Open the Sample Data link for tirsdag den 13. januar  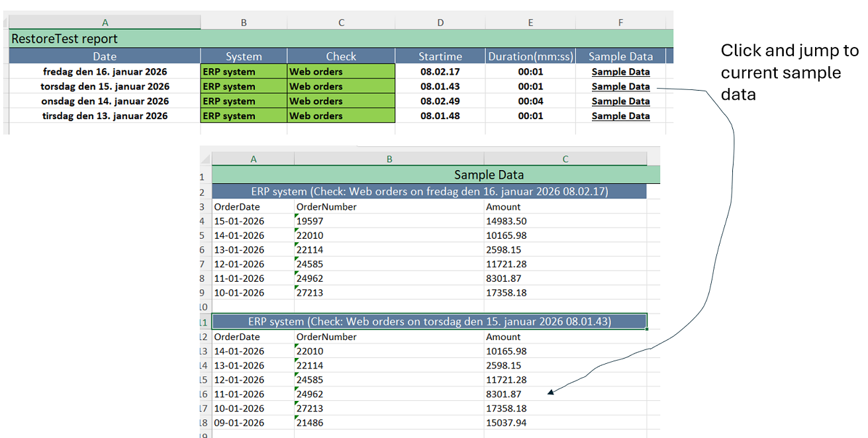pos(620,116)
